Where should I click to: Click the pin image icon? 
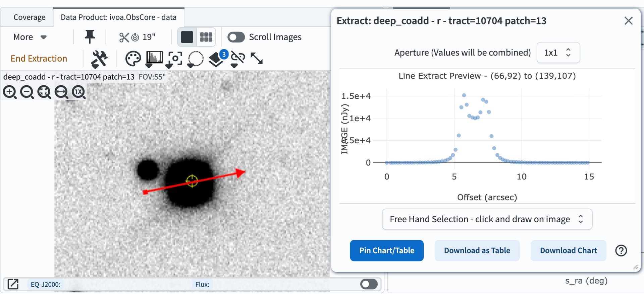[x=90, y=37]
